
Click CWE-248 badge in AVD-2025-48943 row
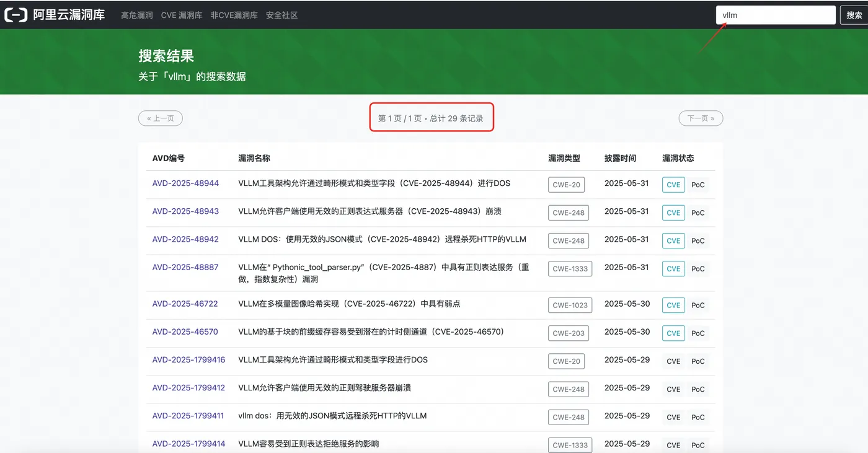(x=569, y=213)
